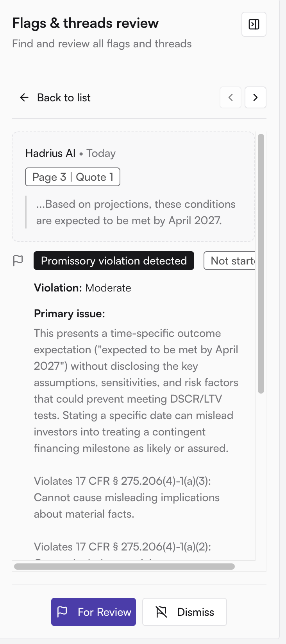
Task: Click the Dismiss button label
Action: click(196, 612)
